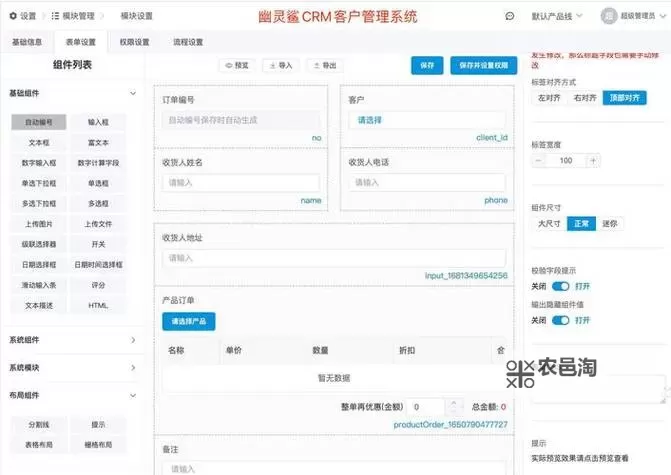Switch to the 流程设置 tab

188,42
